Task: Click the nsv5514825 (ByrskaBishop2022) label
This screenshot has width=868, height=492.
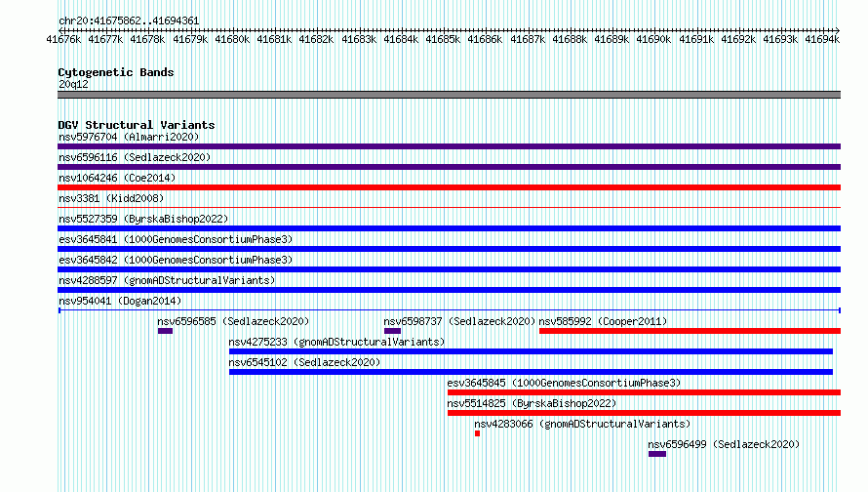Action: 532,403
